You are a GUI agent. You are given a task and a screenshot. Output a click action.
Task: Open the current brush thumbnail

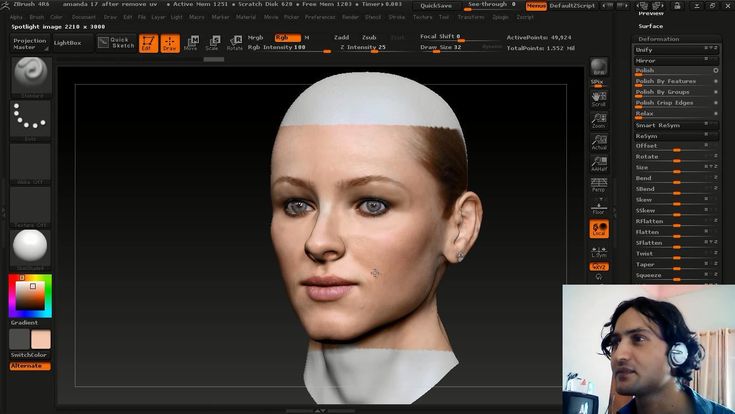click(30, 75)
